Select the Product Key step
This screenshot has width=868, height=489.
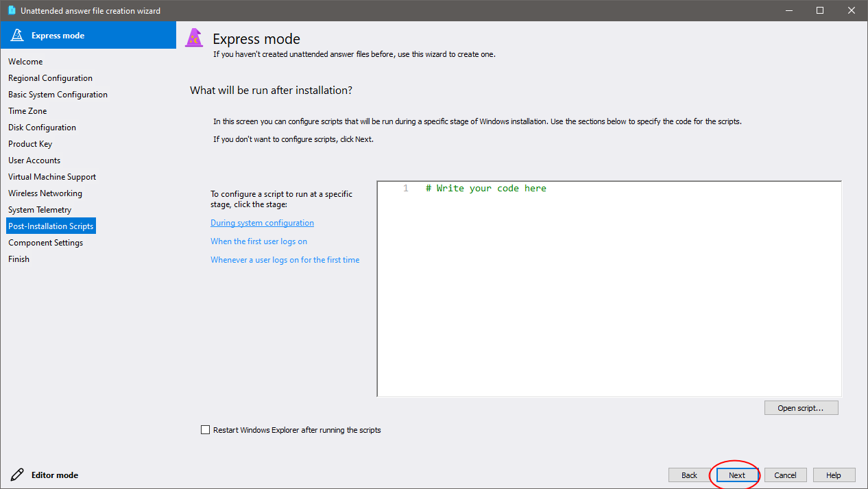30,144
